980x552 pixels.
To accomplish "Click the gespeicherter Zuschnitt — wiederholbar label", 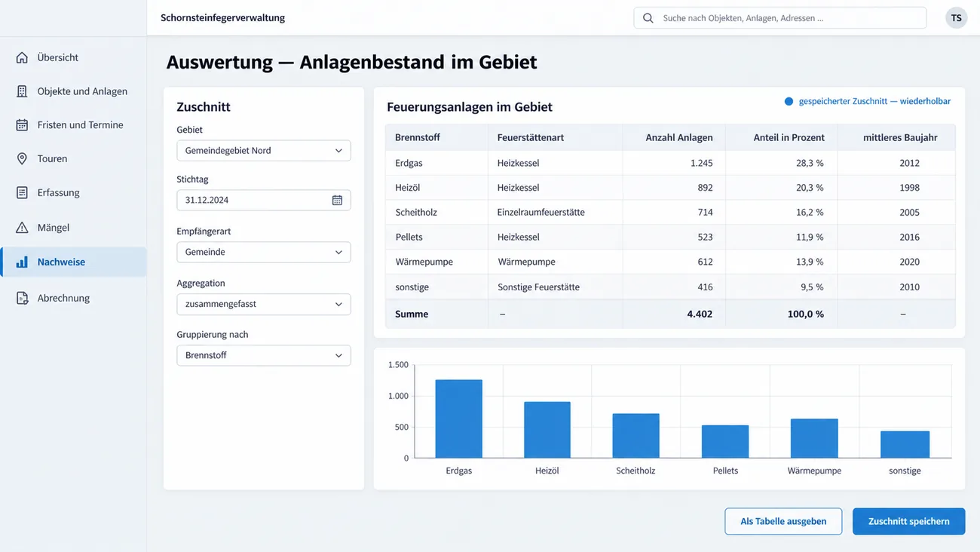I will click(874, 101).
